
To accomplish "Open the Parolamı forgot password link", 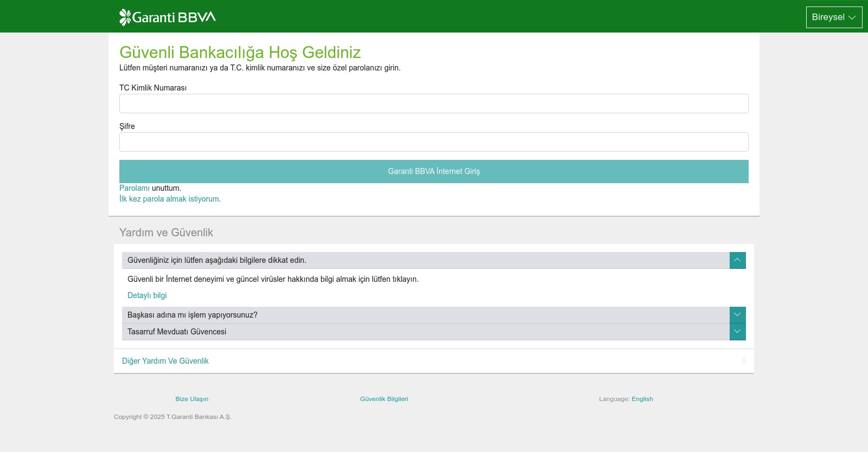I will [x=134, y=188].
